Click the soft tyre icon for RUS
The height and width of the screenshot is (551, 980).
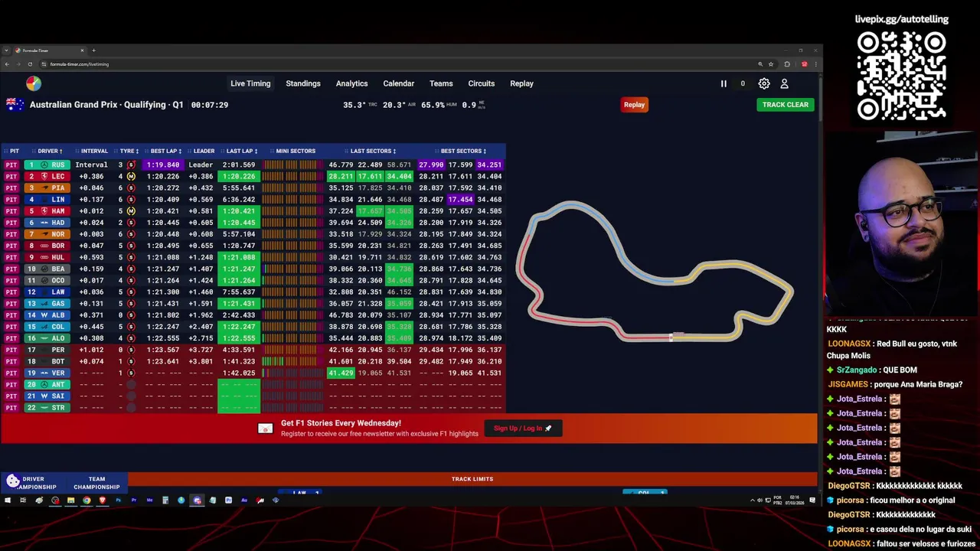tap(131, 165)
